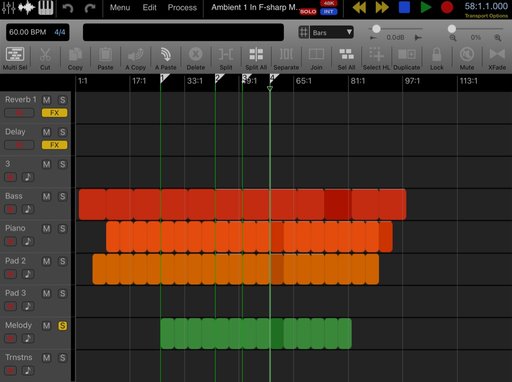The height and width of the screenshot is (382, 512).
Task: Click the Mute tool in toolbar
Action: click(467, 59)
